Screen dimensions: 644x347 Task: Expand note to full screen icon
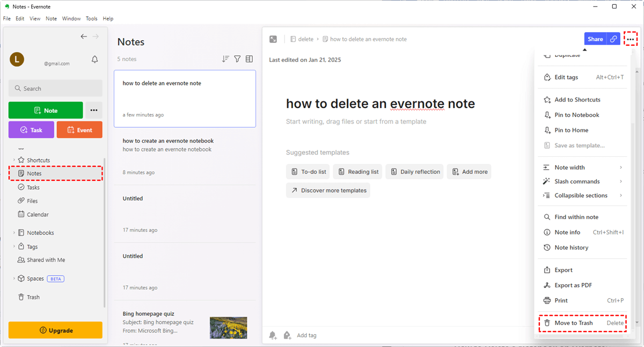273,39
